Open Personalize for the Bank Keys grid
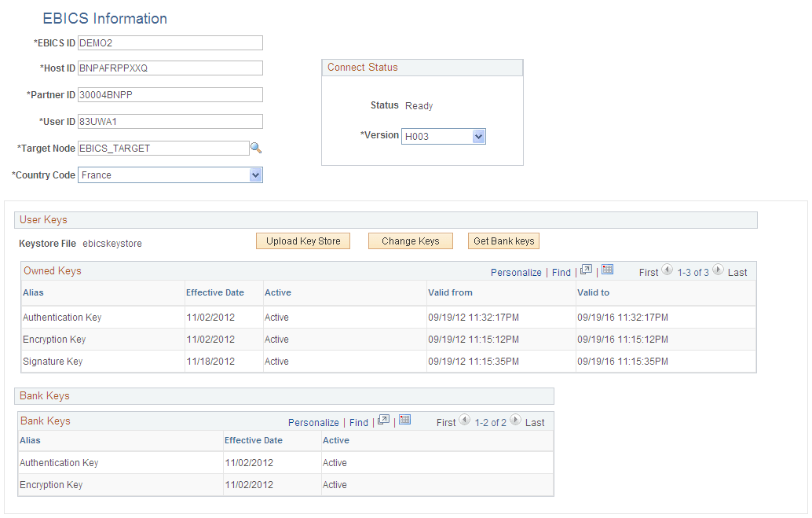The width and height of the screenshot is (812, 518). pos(313,421)
